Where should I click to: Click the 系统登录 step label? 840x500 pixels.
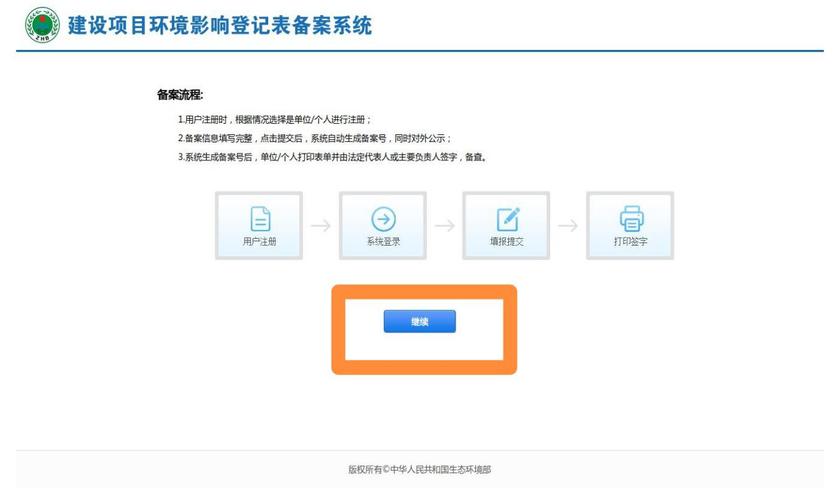coord(384,242)
